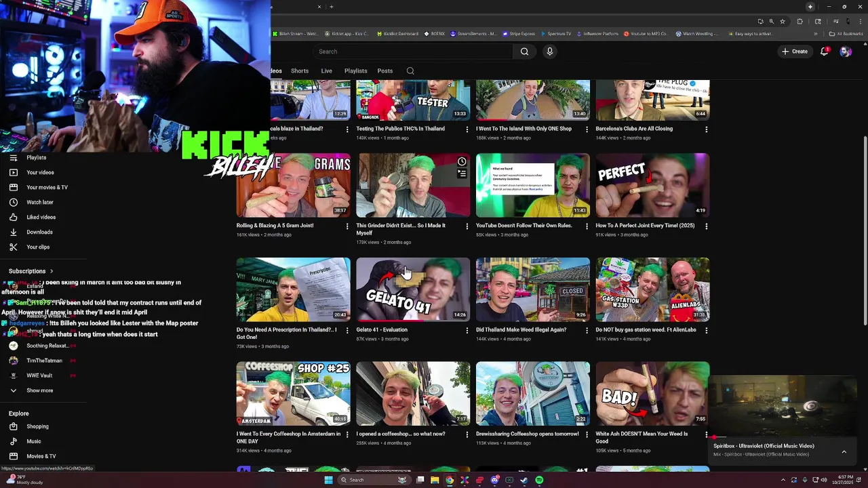Switch to the Playlists tab
The height and width of the screenshot is (488, 868).
pos(355,70)
